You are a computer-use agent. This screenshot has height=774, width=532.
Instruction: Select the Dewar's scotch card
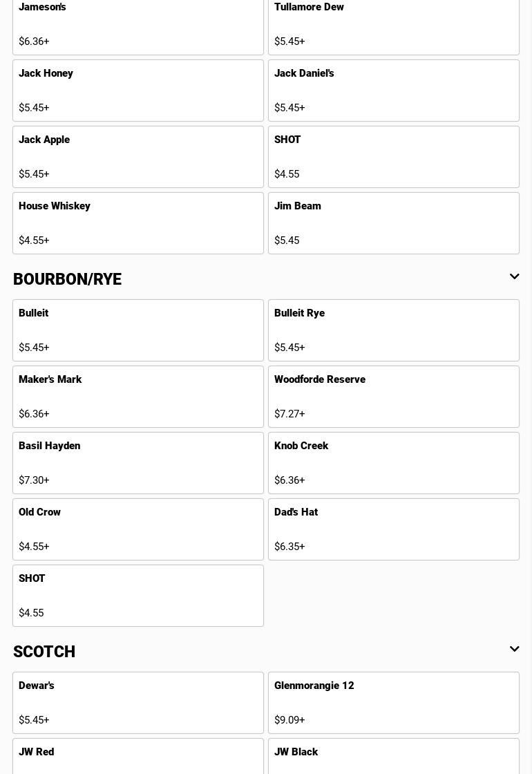[x=138, y=703]
